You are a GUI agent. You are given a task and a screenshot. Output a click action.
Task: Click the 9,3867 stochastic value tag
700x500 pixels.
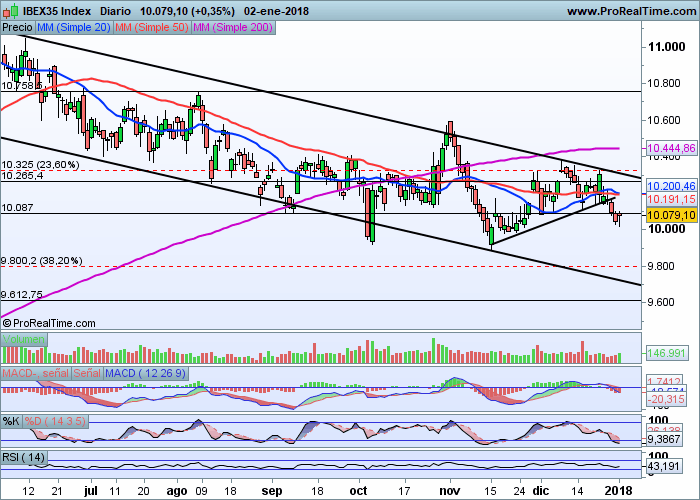[663, 439]
